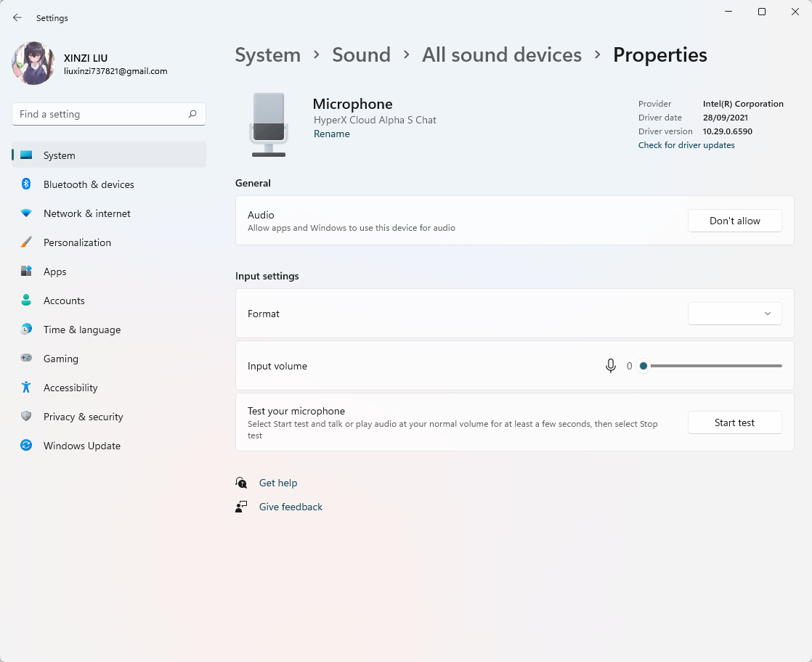Image resolution: width=812 pixels, height=662 pixels.
Task: Open the Get help link
Action: pyautogui.click(x=278, y=483)
